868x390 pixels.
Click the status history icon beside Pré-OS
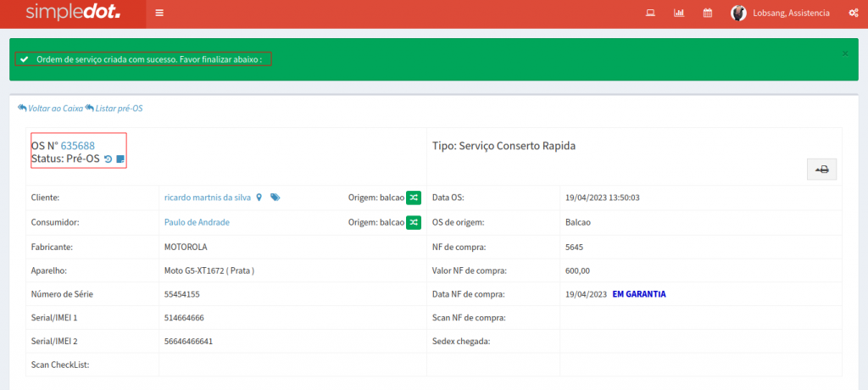pos(108,159)
